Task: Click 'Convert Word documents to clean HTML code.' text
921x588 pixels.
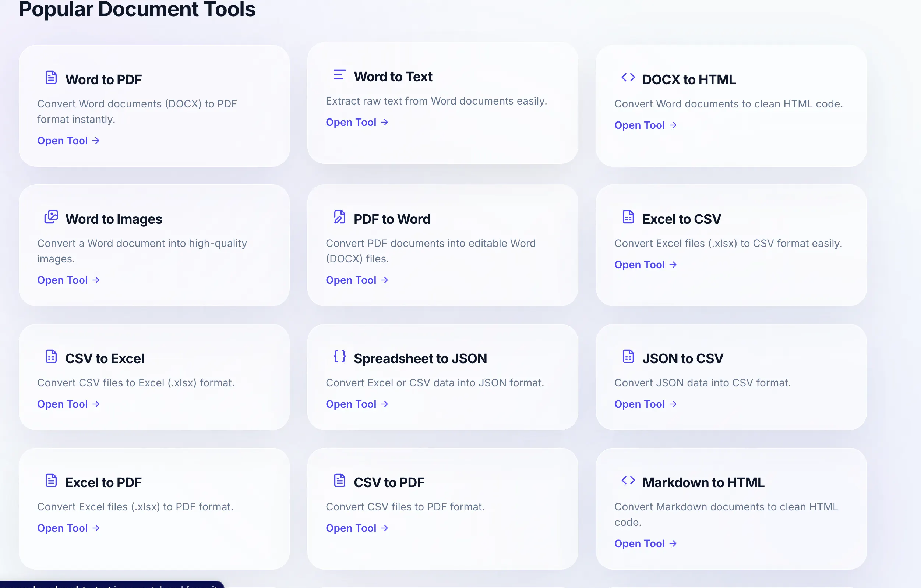Action: click(x=728, y=104)
